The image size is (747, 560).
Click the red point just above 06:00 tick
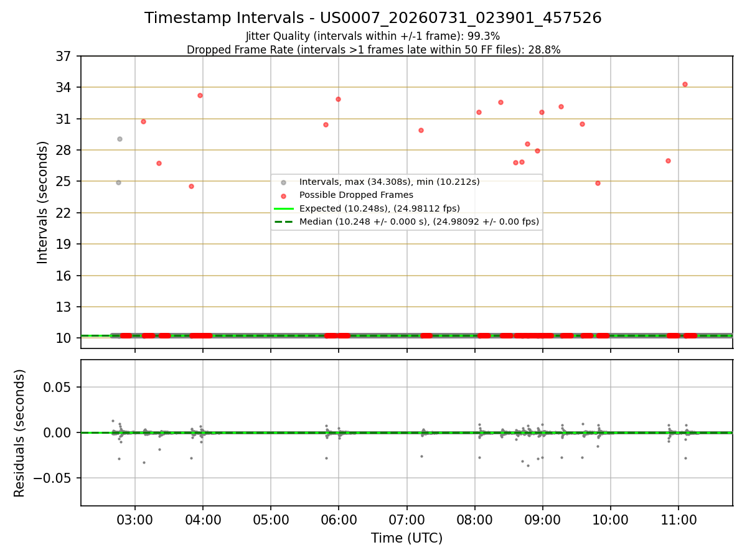coord(338,99)
